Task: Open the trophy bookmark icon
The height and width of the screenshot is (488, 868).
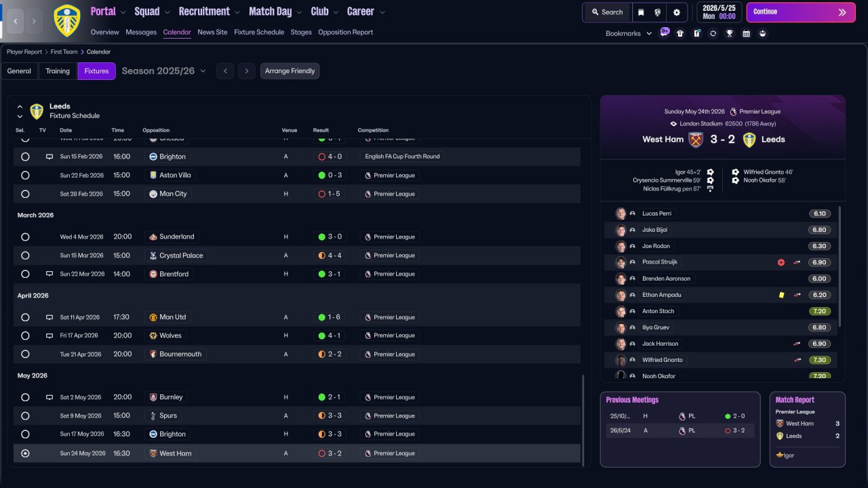Action: (x=730, y=33)
